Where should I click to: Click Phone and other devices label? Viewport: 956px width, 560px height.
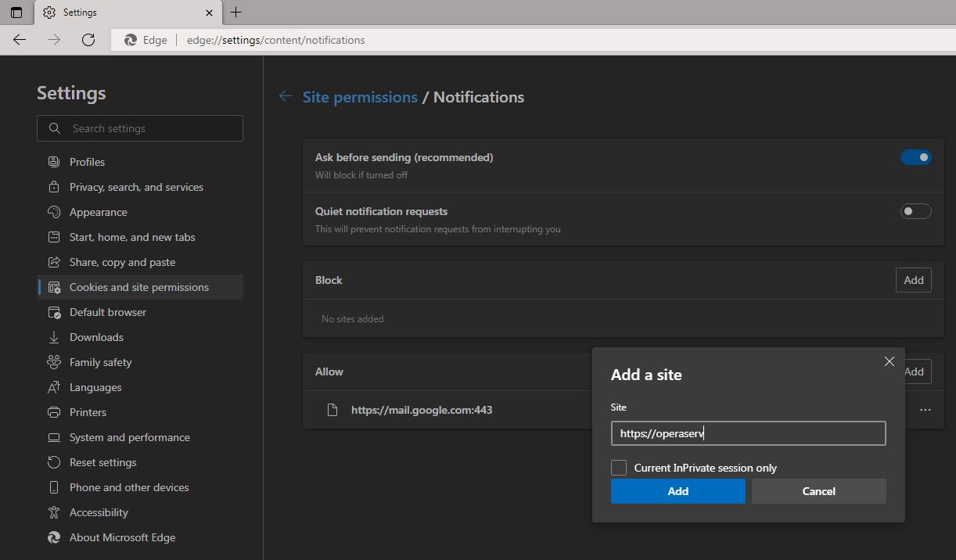(129, 487)
